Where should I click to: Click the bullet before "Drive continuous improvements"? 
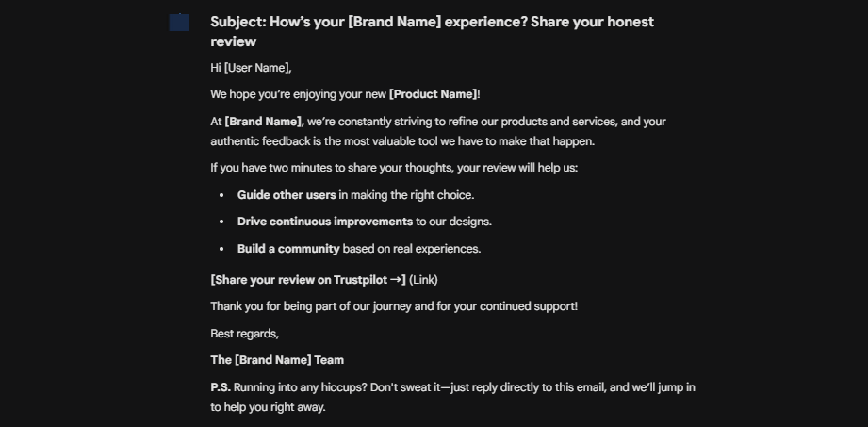[x=221, y=222]
